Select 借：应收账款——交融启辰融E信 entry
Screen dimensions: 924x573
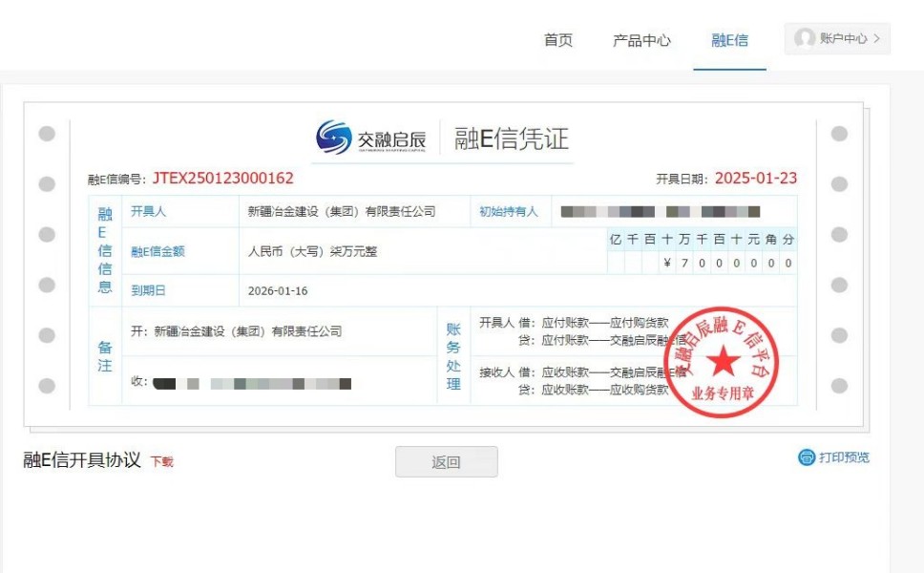(x=601, y=372)
